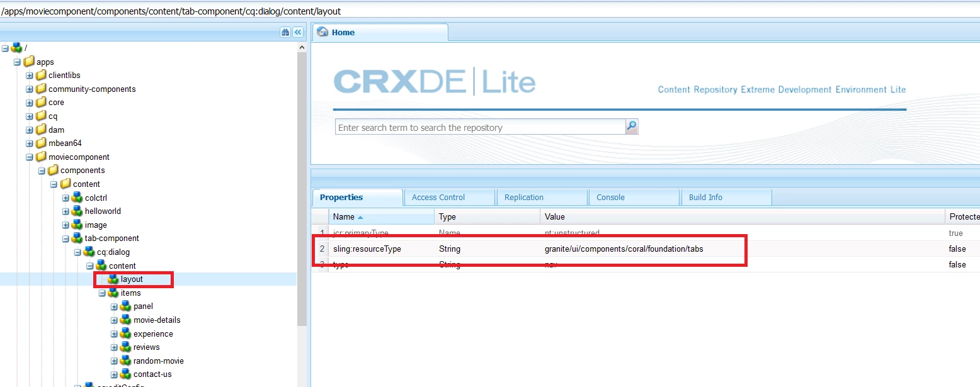Click the cq folder icon
This screenshot has width=980, height=387.
41,116
